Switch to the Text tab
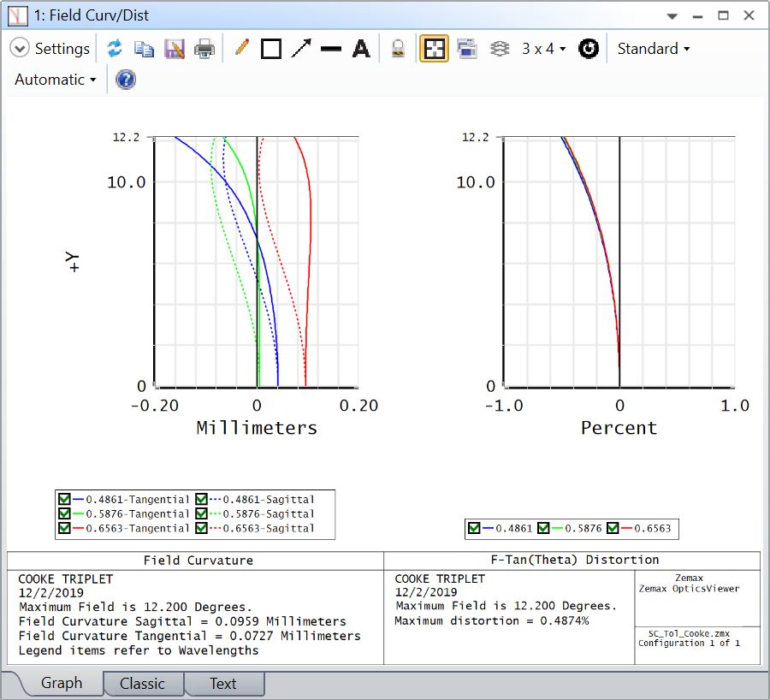The height and width of the screenshot is (700, 770). (223, 684)
